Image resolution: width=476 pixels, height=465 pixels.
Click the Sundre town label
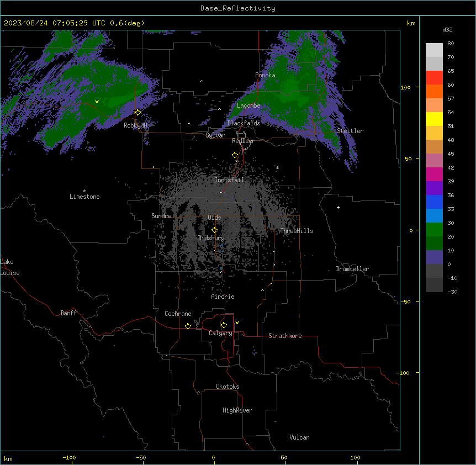pyautogui.click(x=161, y=216)
